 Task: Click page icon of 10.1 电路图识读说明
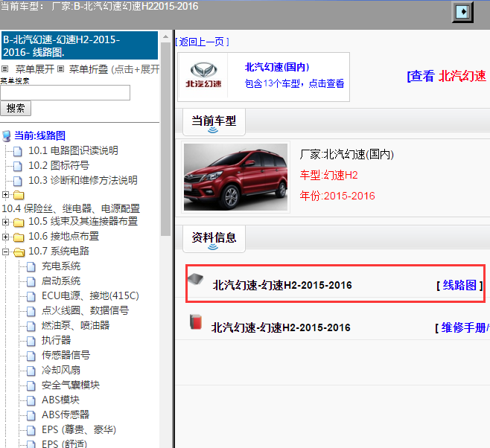tap(18, 151)
